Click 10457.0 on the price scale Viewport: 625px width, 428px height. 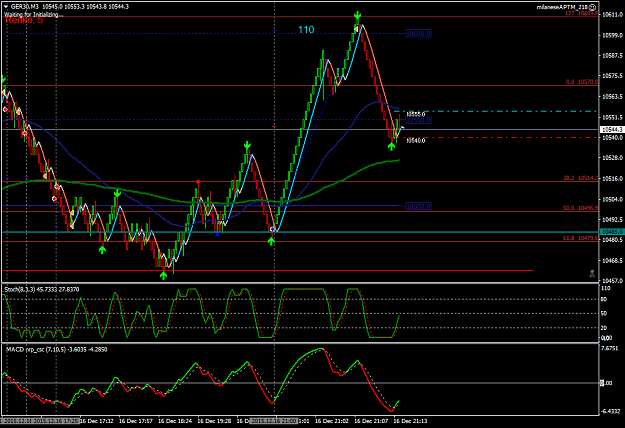point(612,281)
